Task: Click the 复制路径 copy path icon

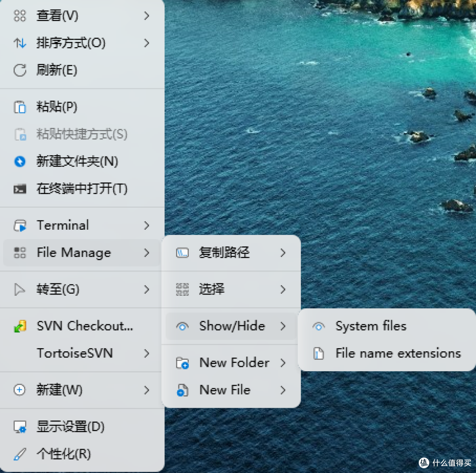Action: click(x=184, y=253)
